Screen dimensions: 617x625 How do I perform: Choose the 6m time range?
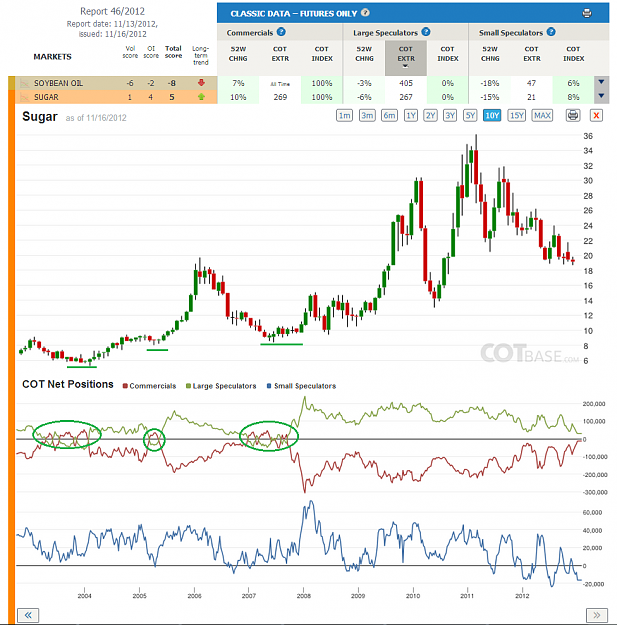(389, 116)
